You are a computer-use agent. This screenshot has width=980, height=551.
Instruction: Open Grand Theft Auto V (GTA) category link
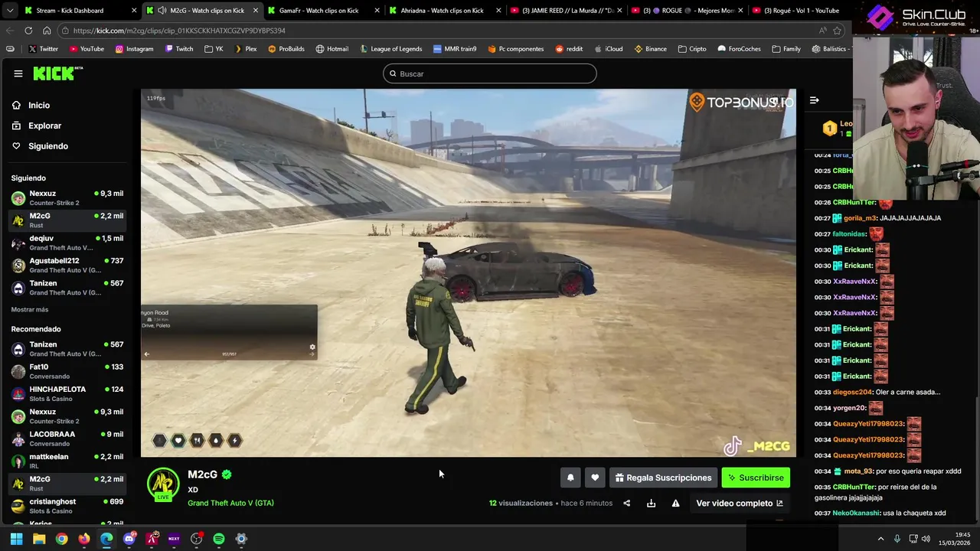[230, 503]
